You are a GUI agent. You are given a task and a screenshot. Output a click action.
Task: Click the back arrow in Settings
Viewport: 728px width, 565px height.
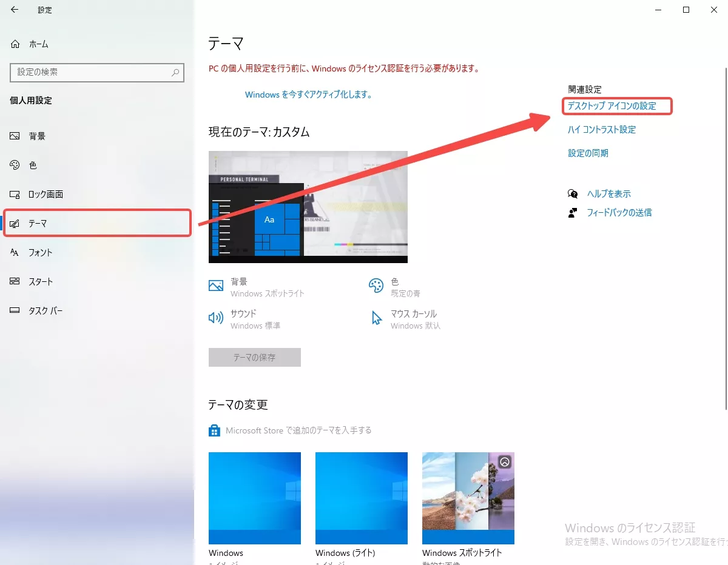coord(15,10)
